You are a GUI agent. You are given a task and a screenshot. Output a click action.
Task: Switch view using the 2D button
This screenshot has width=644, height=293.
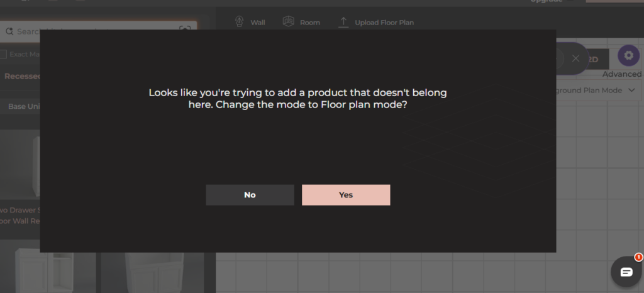pos(594,60)
